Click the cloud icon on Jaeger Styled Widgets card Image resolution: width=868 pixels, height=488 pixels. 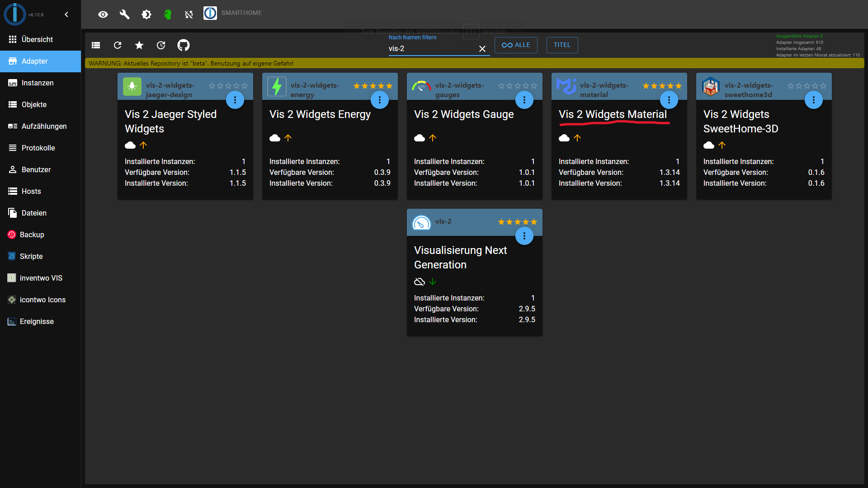(130, 145)
